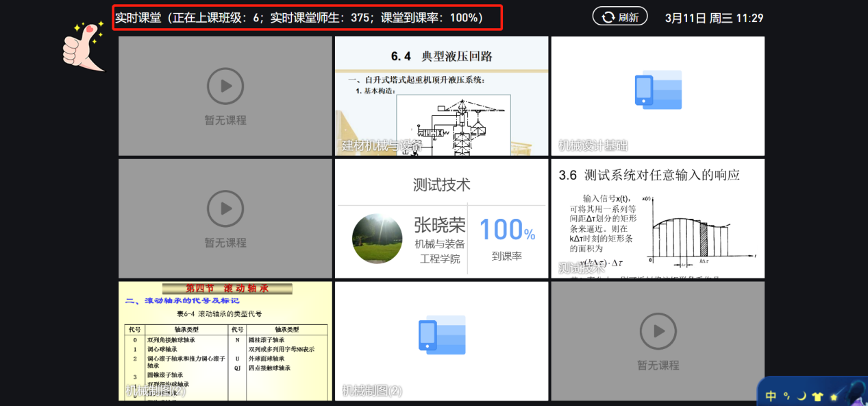
Task: Open the IME skin shirt icon
Action: [x=817, y=396]
